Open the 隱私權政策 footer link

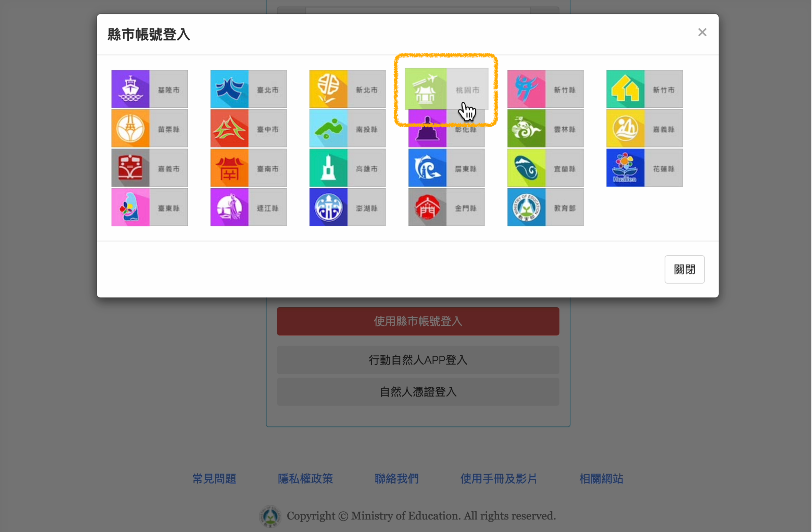305,478
